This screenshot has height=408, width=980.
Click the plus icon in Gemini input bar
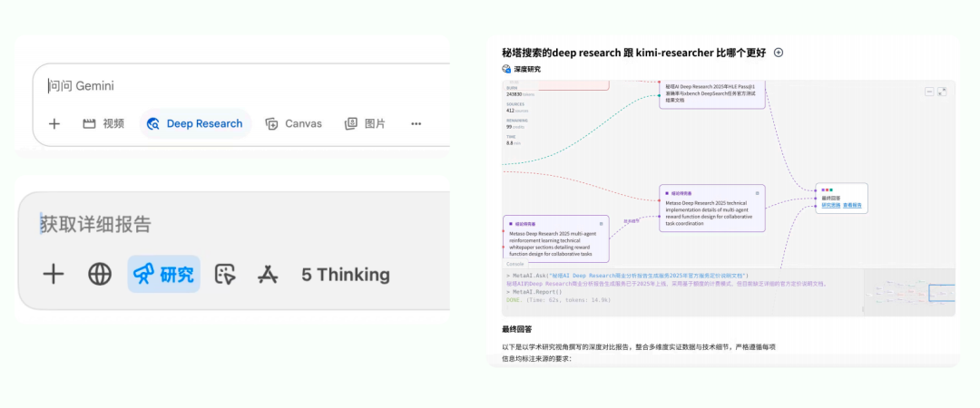(x=54, y=123)
